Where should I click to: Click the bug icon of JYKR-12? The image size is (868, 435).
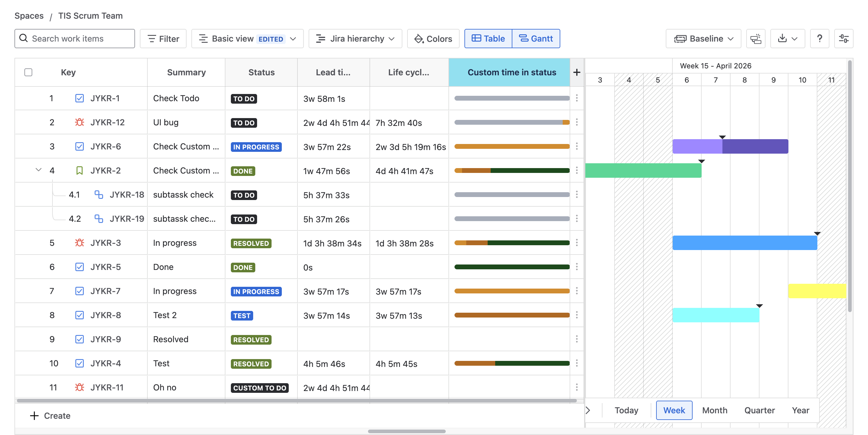coord(79,122)
